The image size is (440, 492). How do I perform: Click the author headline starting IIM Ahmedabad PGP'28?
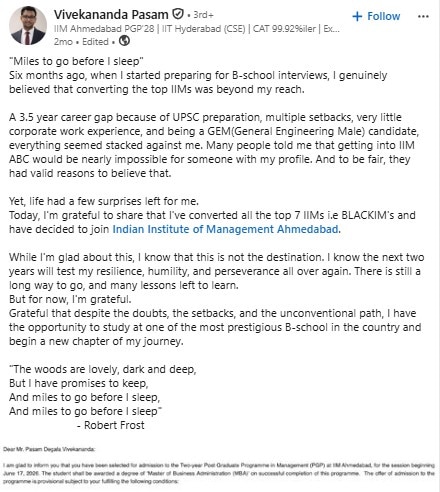197,29
